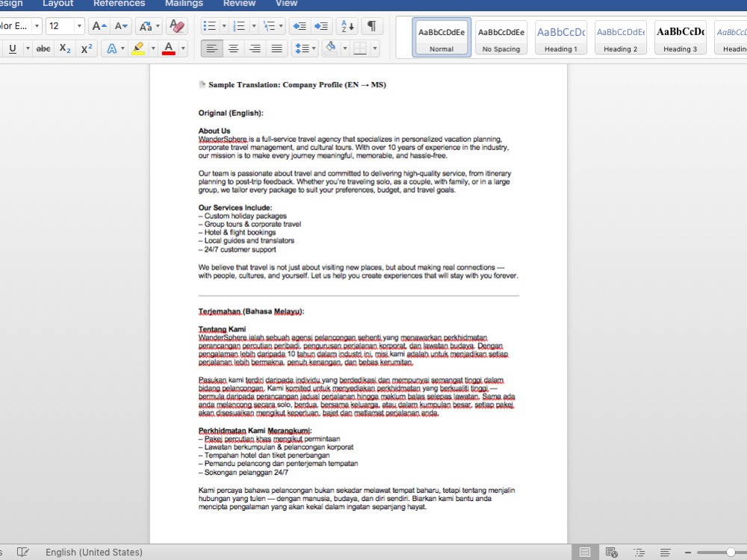The width and height of the screenshot is (747, 560).
Task: Select the Subscript icon
Action: 65,49
